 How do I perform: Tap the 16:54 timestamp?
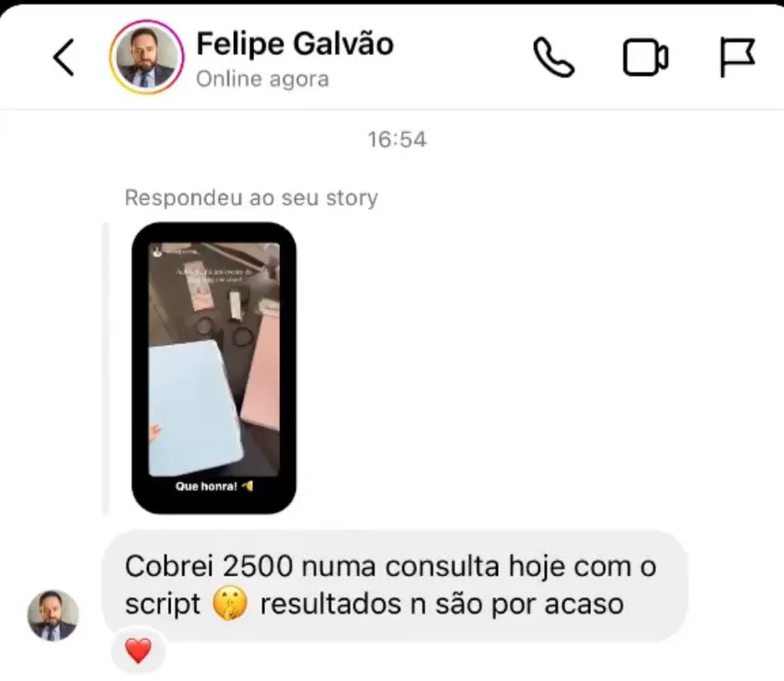coord(397,140)
